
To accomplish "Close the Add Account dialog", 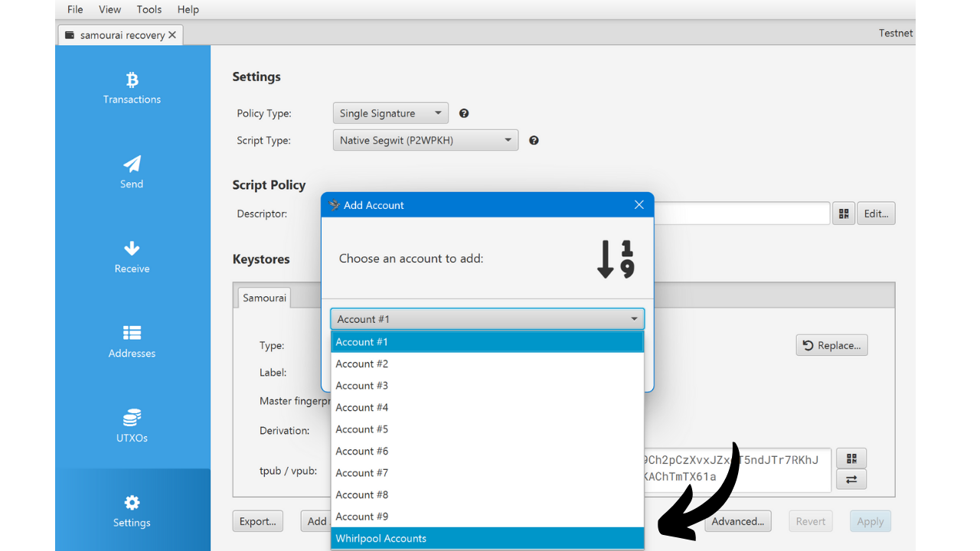I will (639, 205).
